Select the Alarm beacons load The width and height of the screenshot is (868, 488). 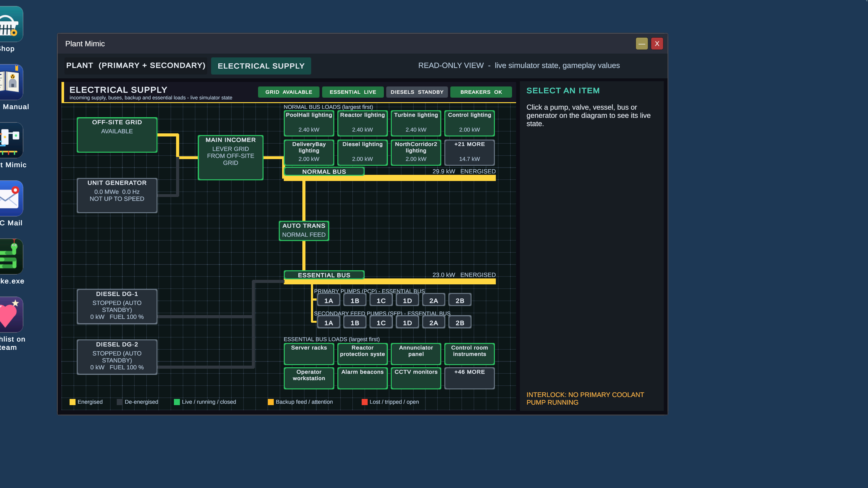[x=362, y=378]
